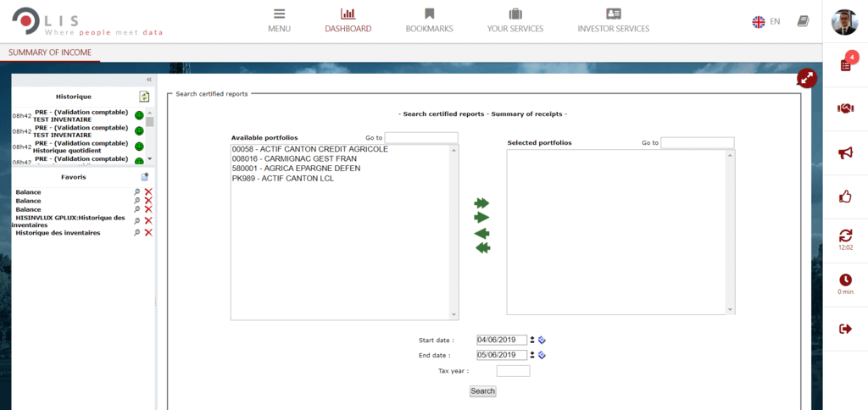Click the Selected portfolios list scrollbar
The height and width of the screenshot is (410, 868).
click(731, 232)
